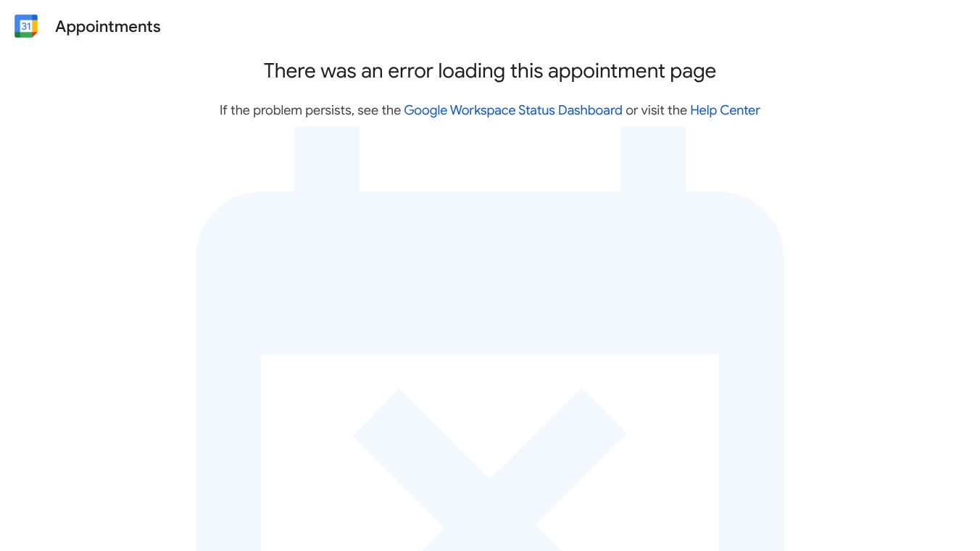
Task: Click the "If the problem persists" text
Action: tap(287, 110)
